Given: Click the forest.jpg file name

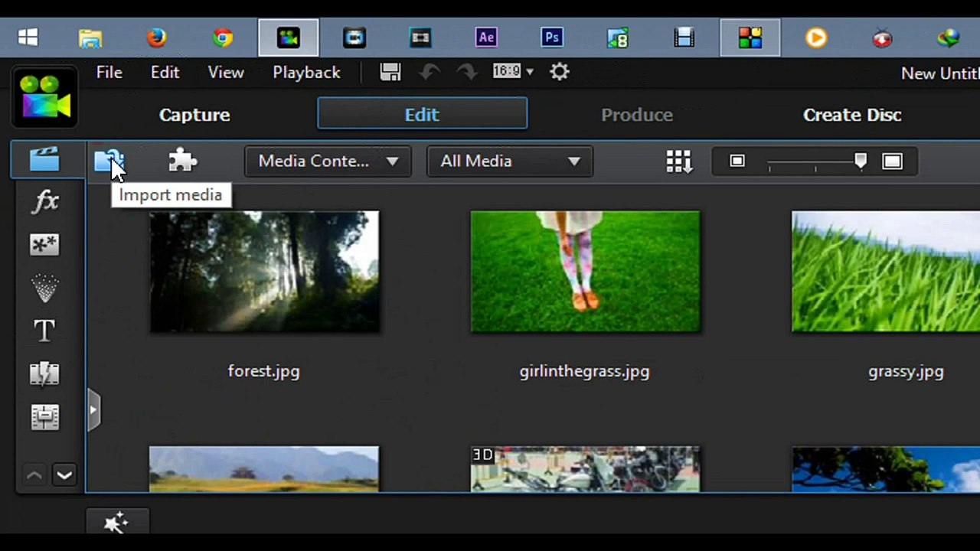Looking at the screenshot, I should coord(263,372).
